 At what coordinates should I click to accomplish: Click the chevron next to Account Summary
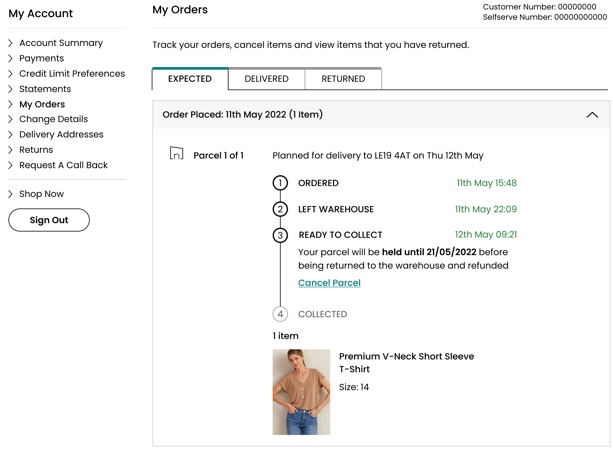coord(11,43)
